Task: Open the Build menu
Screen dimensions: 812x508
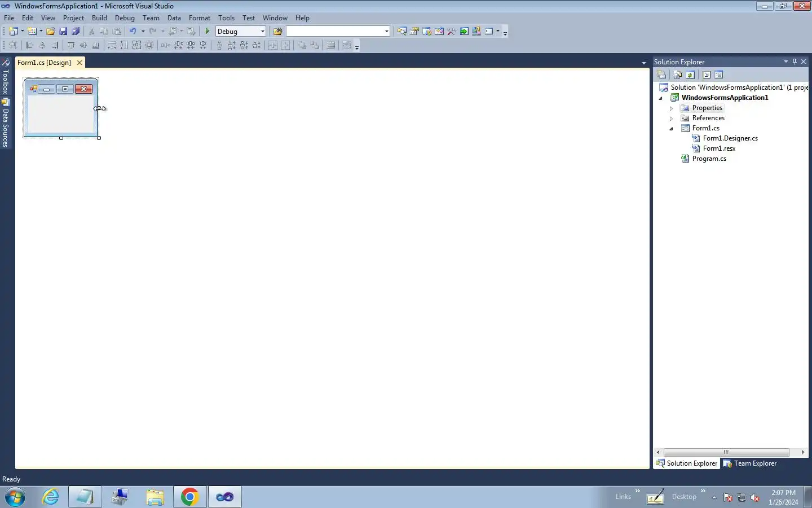Action: [x=99, y=18]
